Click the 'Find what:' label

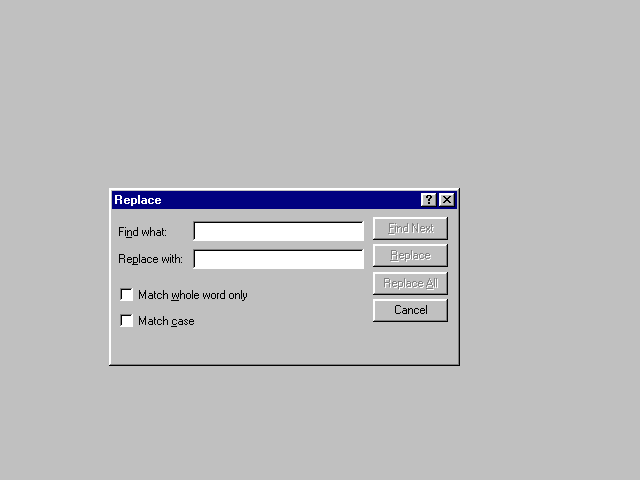click(x=142, y=232)
